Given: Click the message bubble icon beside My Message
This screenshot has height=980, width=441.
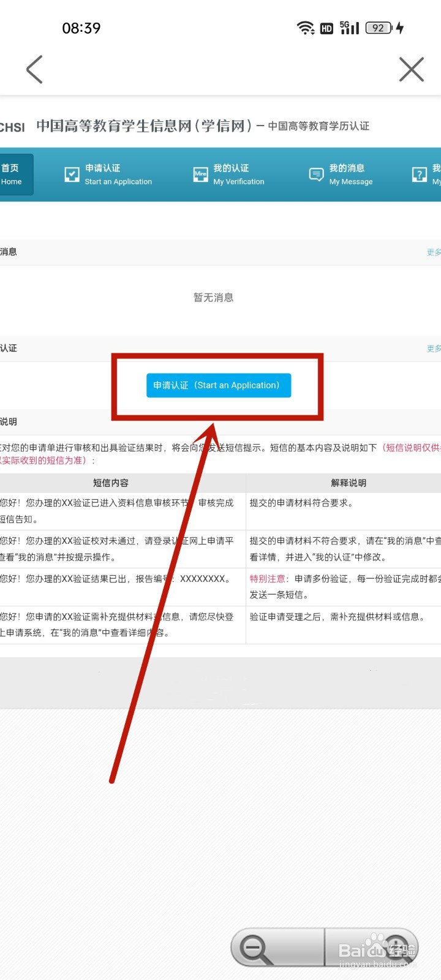Looking at the screenshot, I should (316, 175).
